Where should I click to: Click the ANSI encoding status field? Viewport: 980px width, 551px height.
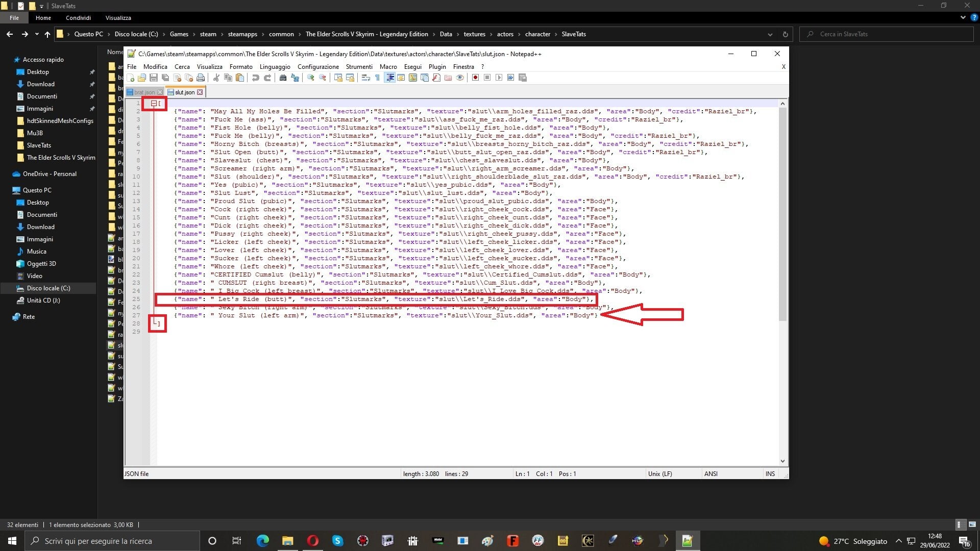click(x=711, y=474)
